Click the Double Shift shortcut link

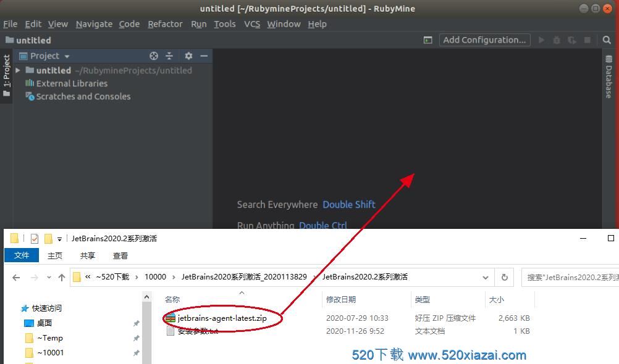point(349,205)
